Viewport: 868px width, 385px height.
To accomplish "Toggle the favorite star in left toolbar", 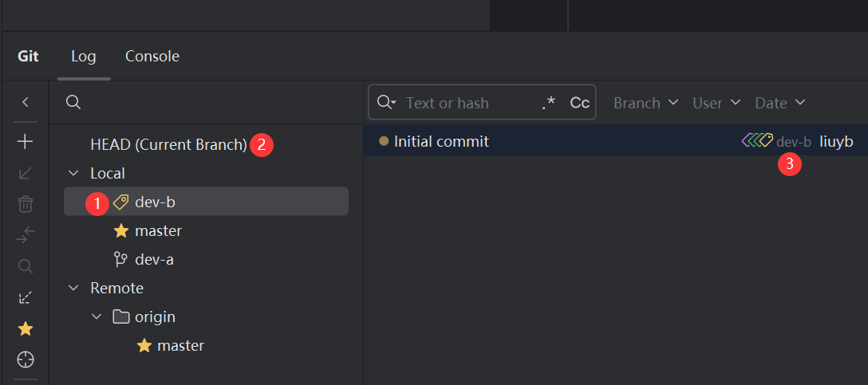I will pos(26,328).
